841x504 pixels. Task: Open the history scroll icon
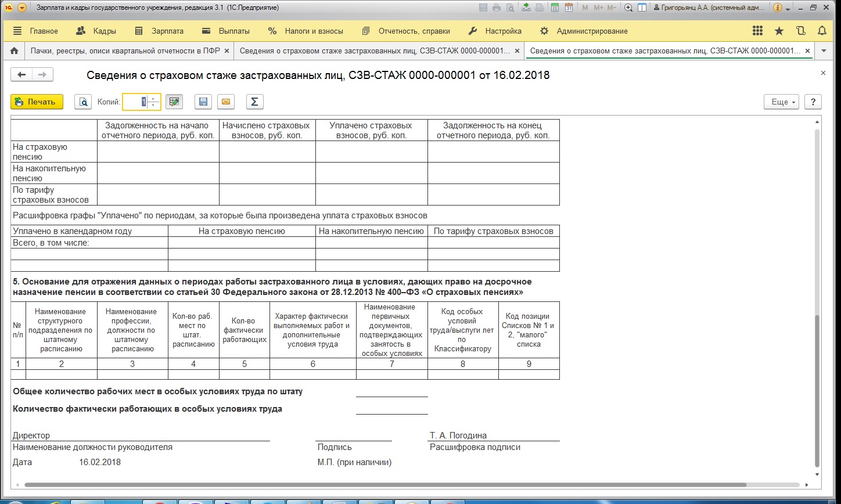(800, 31)
